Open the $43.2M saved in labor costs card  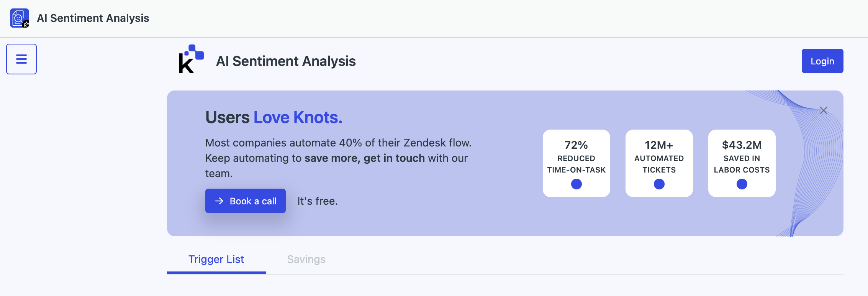coord(742,163)
